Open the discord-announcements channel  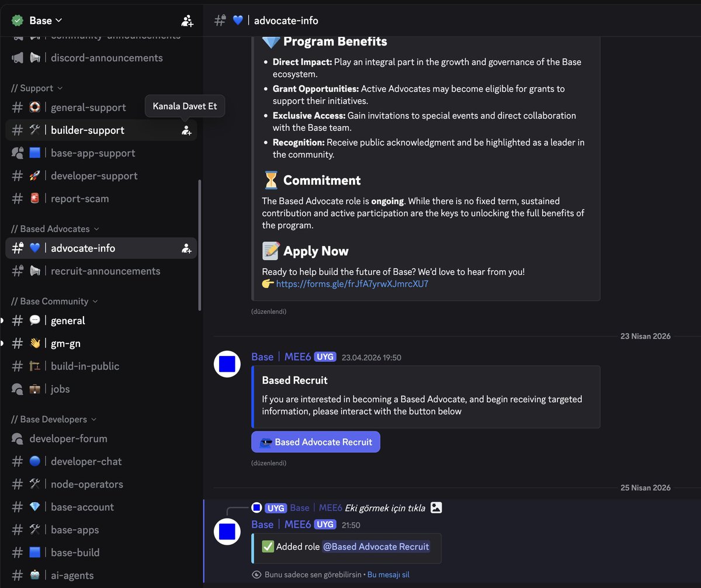coord(101,58)
